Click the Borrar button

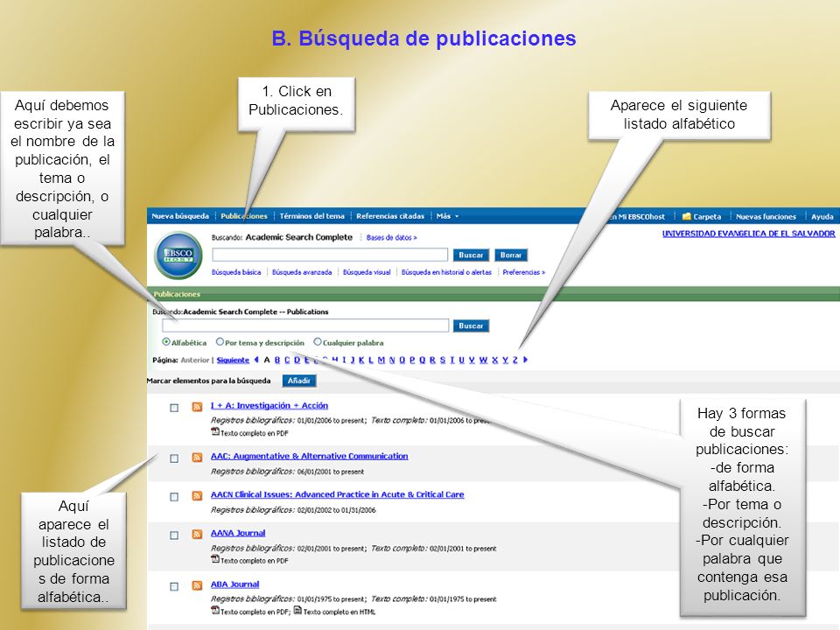(x=511, y=255)
